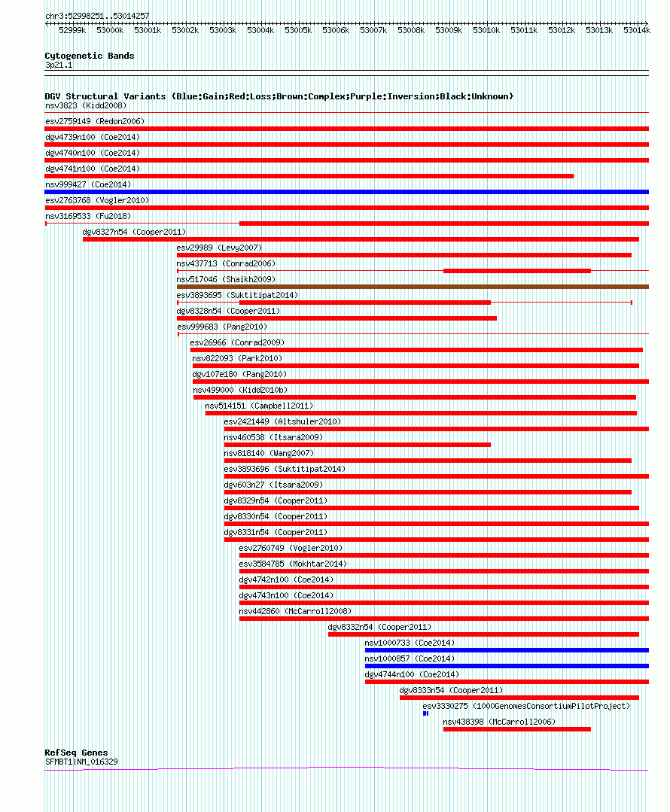Click the brown complex bar for nsv517046
Image resolution: width=670 pixels, height=812 pixels.
413,287
